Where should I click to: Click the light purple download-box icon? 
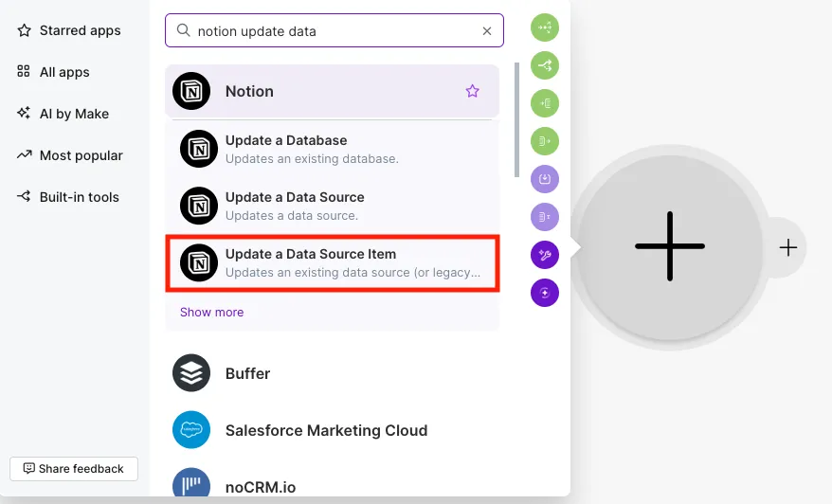(x=545, y=179)
